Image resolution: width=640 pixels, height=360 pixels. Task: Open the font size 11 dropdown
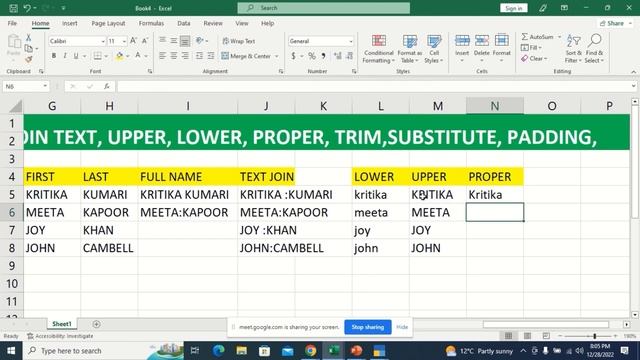124,41
